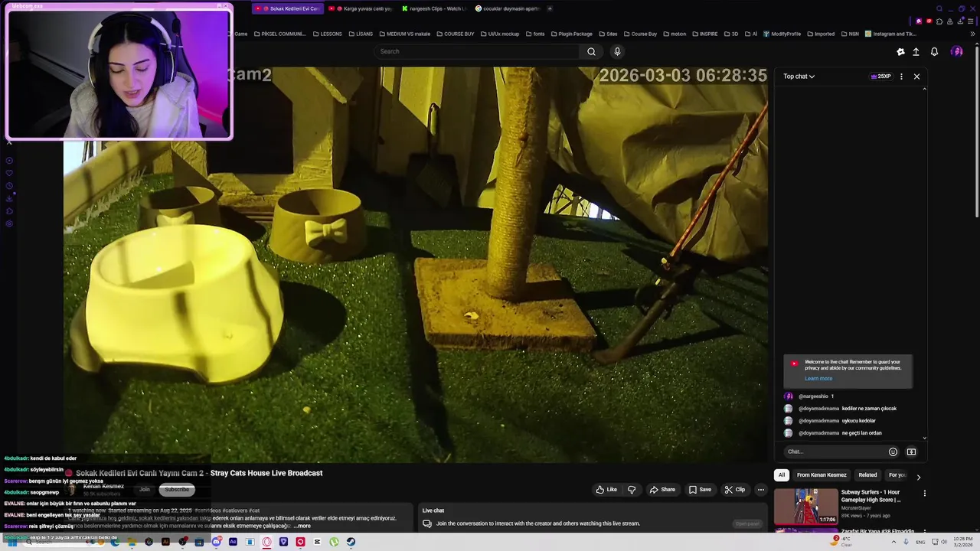Screen dimensions: 980x551
Task: Follow the Learn more link in chat
Action: click(818, 378)
